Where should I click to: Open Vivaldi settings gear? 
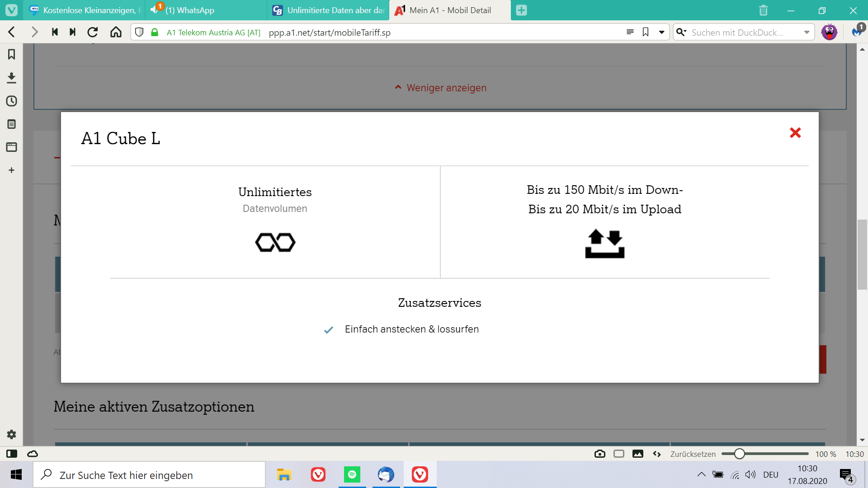(x=11, y=434)
